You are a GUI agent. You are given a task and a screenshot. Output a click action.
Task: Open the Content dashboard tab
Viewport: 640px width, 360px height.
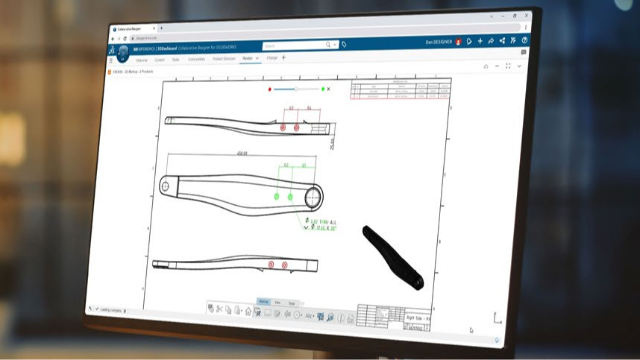coord(159,60)
